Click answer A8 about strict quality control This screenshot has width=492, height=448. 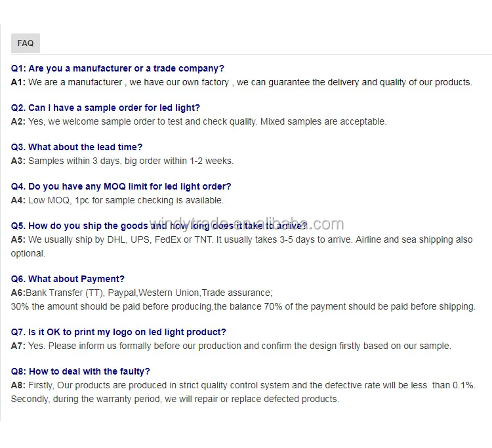pyautogui.click(x=243, y=385)
